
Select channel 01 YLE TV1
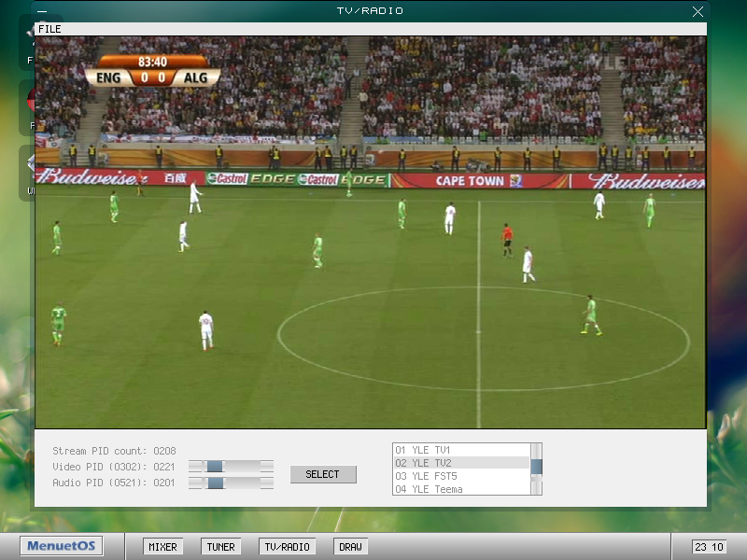(x=461, y=450)
